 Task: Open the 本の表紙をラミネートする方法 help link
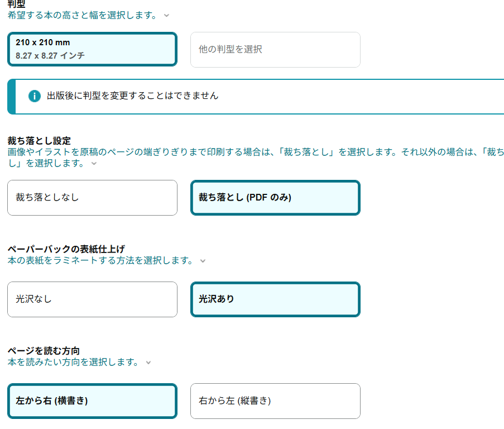click(x=100, y=260)
